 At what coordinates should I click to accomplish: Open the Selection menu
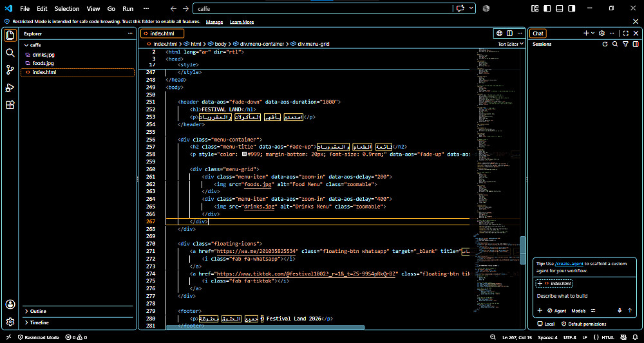67,8
